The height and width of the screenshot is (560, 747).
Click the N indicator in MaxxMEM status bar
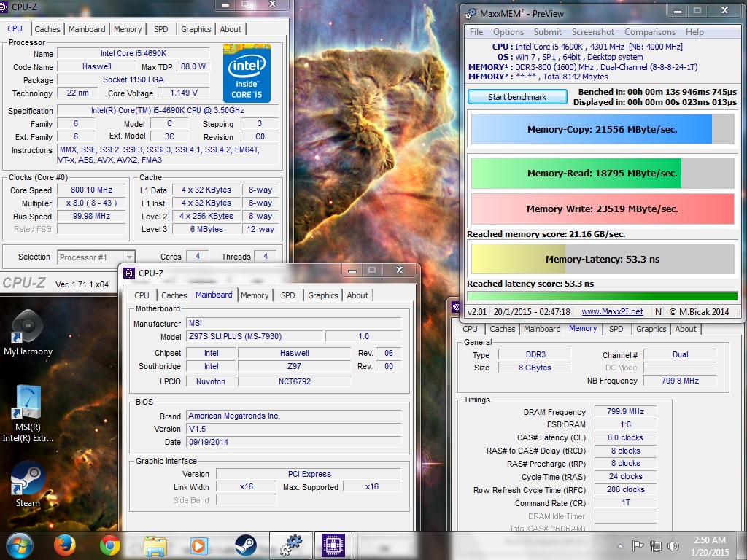(x=658, y=312)
